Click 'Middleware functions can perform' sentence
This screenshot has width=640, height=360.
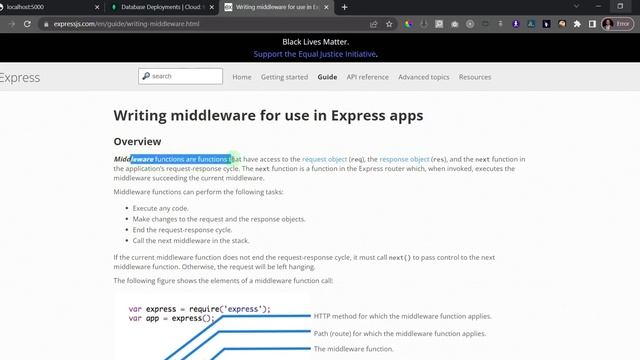pos(198,192)
